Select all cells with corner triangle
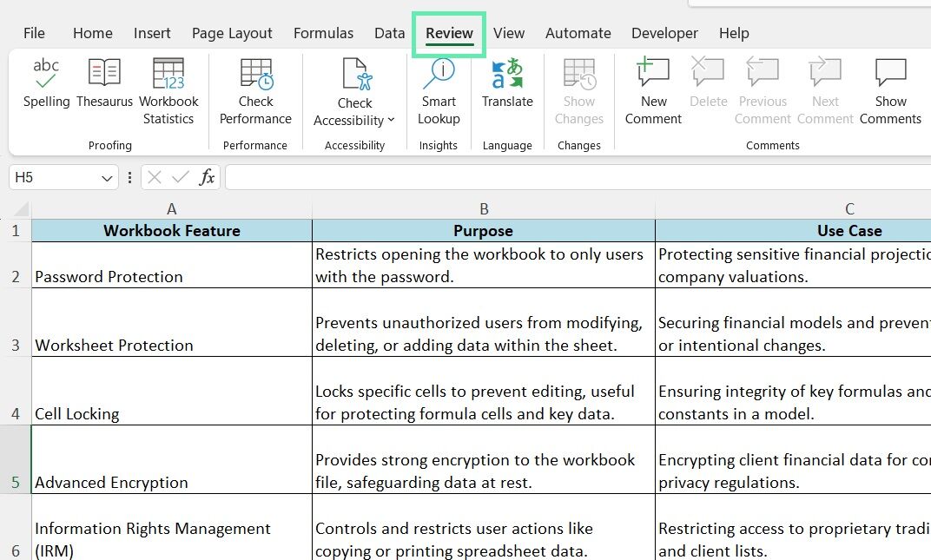This screenshot has height=560, width=931. (x=22, y=209)
